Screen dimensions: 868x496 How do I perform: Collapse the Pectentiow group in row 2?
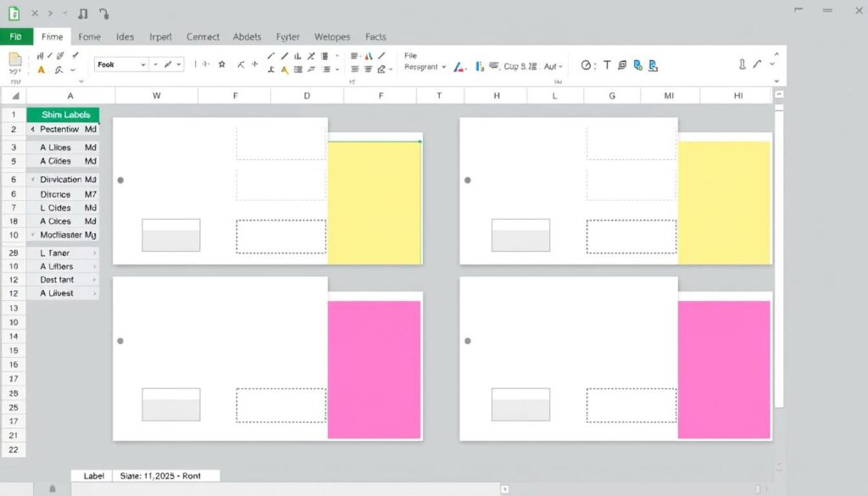click(x=32, y=130)
